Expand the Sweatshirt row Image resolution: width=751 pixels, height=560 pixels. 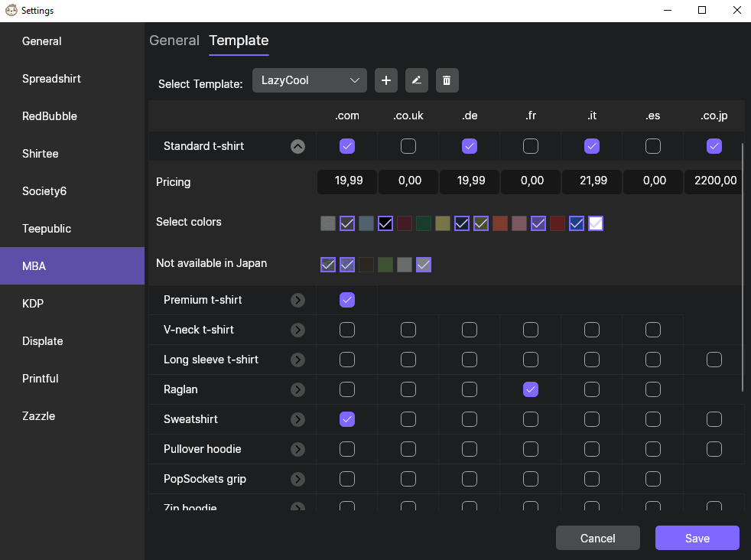tap(298, 420)
